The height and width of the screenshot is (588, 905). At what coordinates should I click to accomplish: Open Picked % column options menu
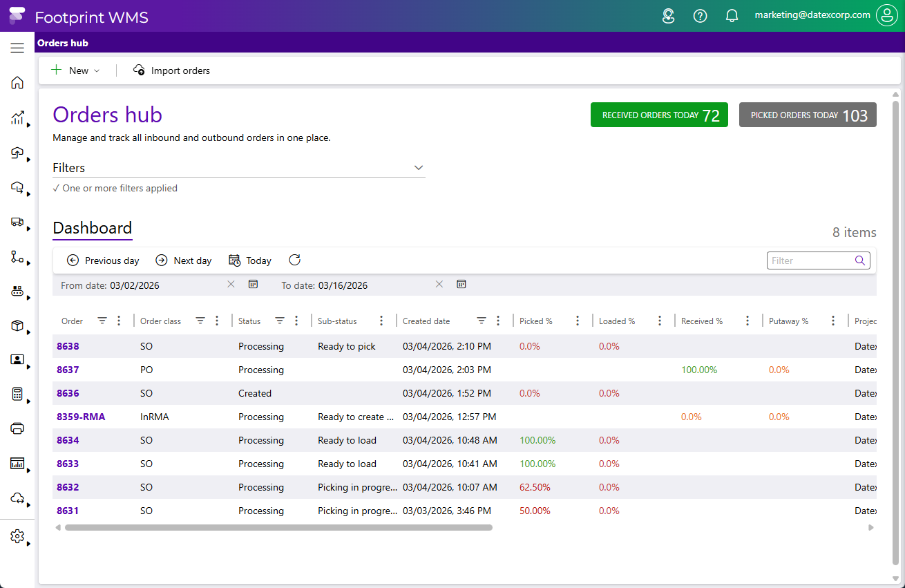click(x=578, y=321)
